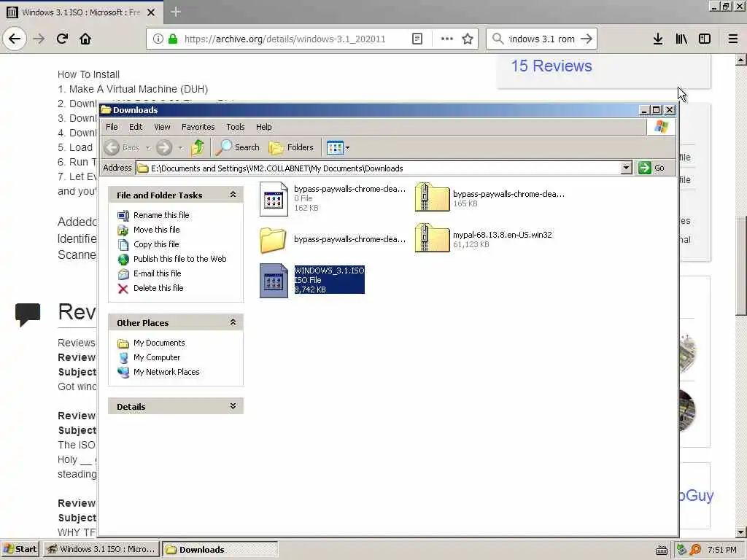747x560 pixels.
Task: Go back in Firefox browser
Action: coord(15,39)
